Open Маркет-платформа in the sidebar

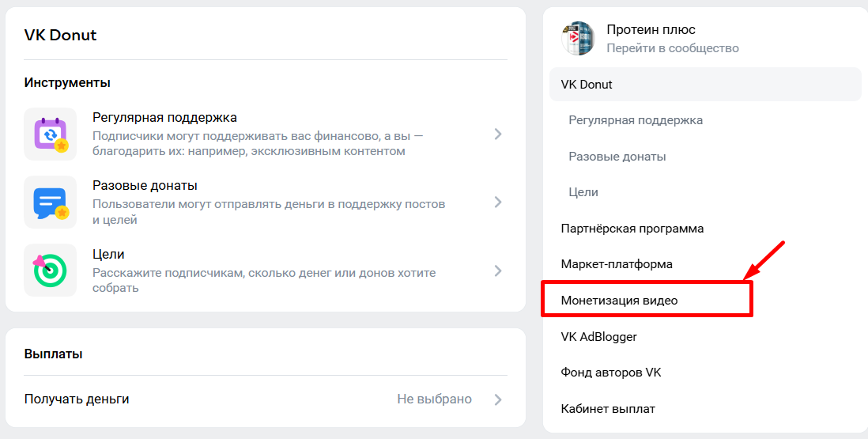[x=617, y=264]
